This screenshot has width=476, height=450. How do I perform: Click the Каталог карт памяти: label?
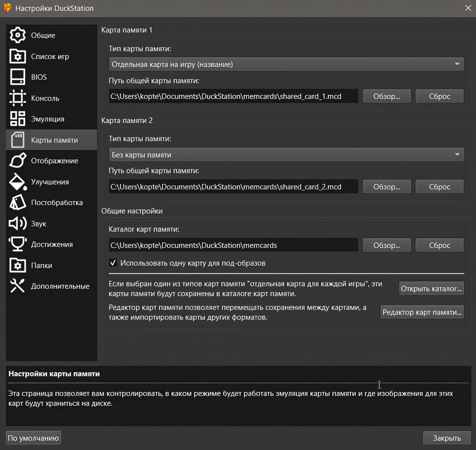point(144,229)
